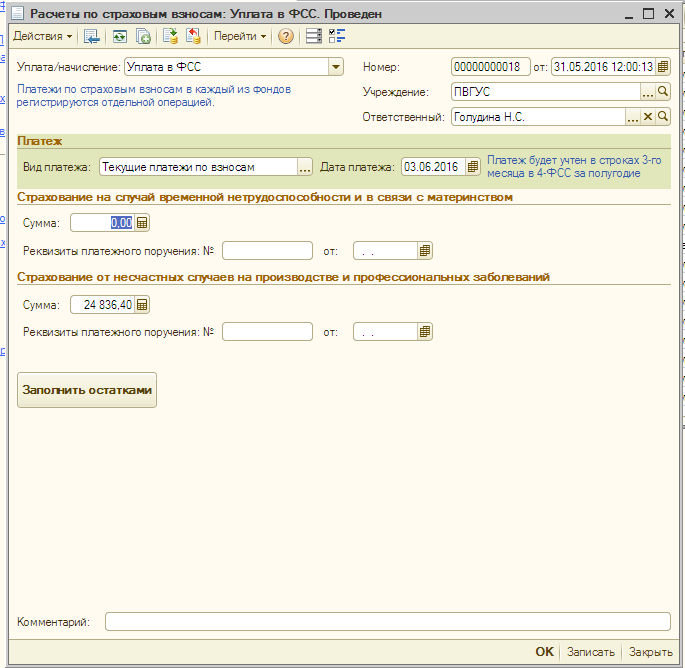Open magnifier lookup for Учреждение ПВГУС

pyautogui.click(x=662, y=92)
